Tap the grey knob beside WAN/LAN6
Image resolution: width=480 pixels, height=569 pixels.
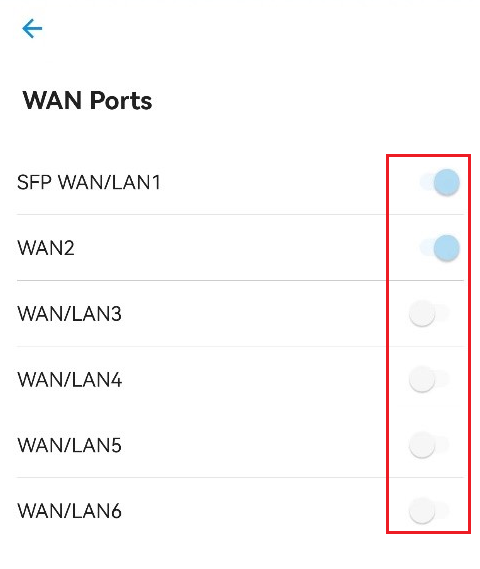(x=422, y=511)
